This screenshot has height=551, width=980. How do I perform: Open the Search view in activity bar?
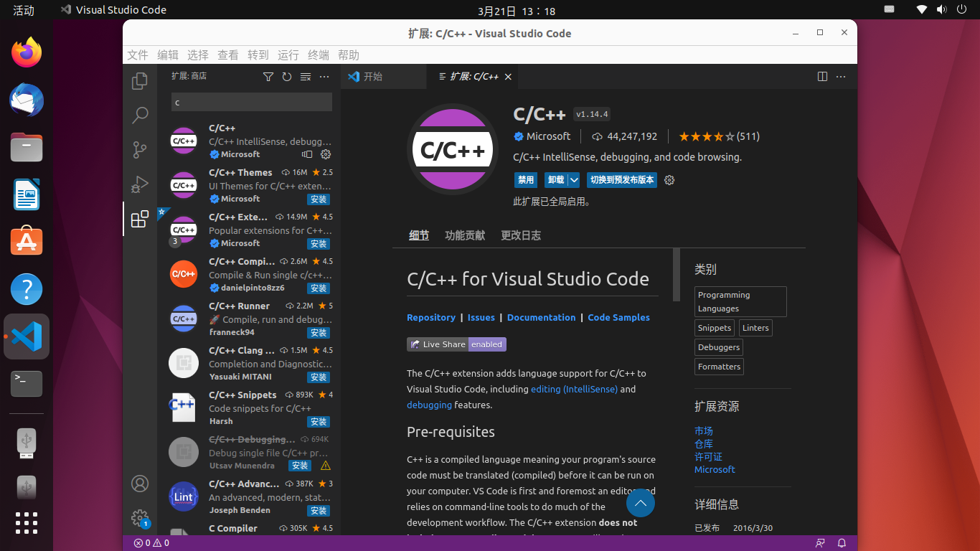140,115
